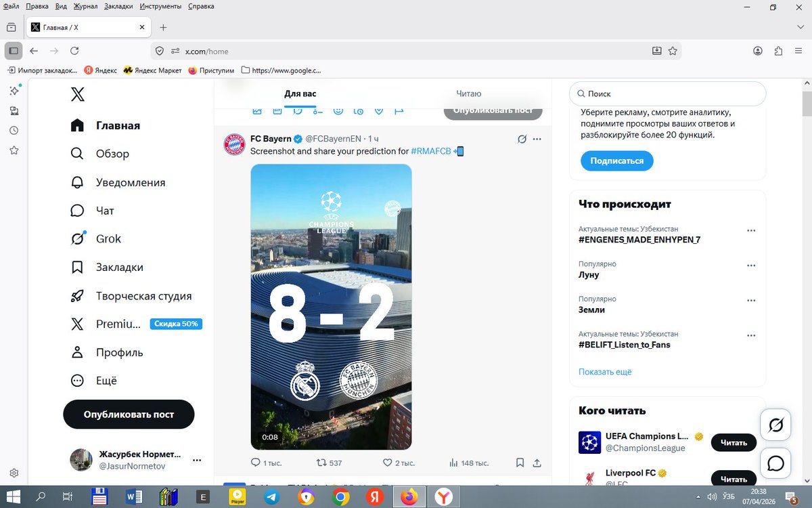Close the Главная / X tab
The width and height of the screenshot is (812, 508).
pos(142,28)
